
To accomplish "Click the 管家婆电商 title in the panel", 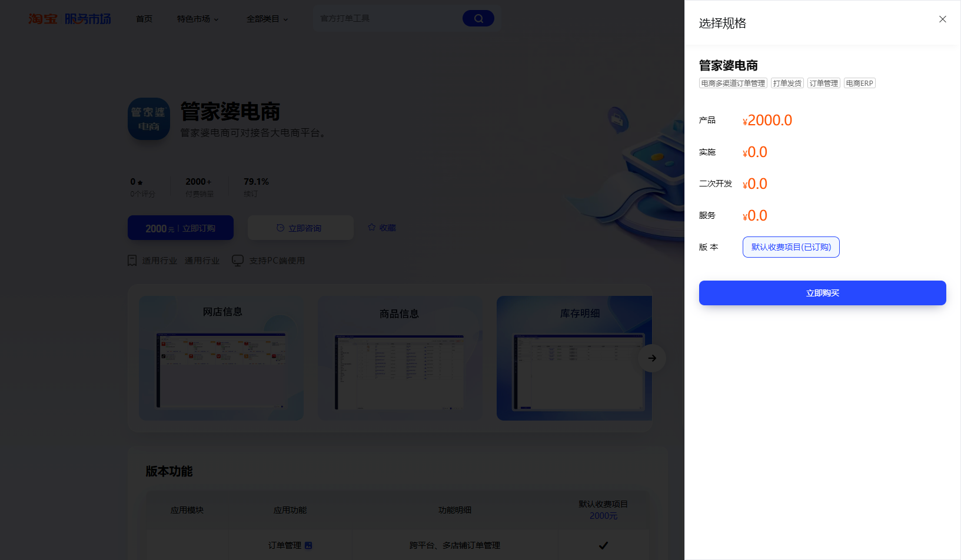I will (729, 65).
